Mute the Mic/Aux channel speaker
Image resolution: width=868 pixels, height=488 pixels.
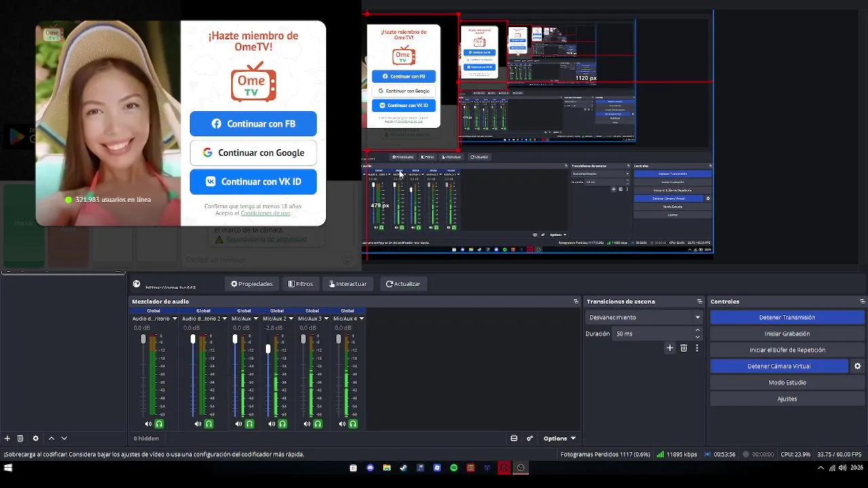[239, 424]
